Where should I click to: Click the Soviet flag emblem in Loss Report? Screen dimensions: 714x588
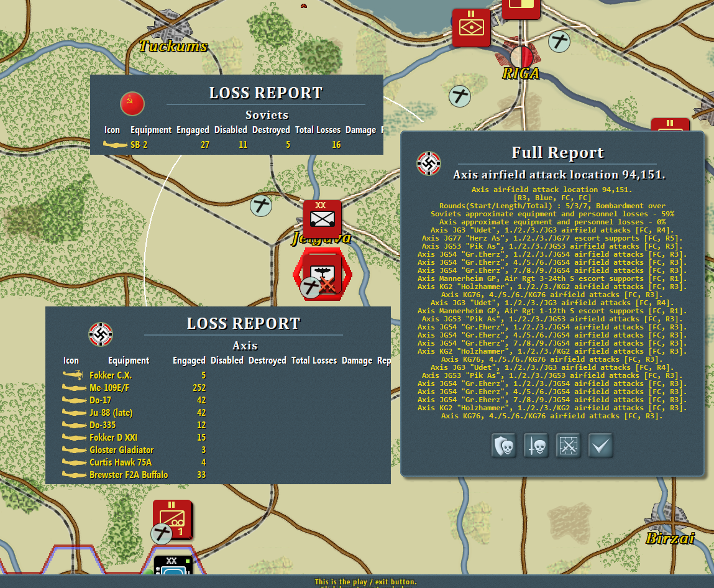coord(132,104)
